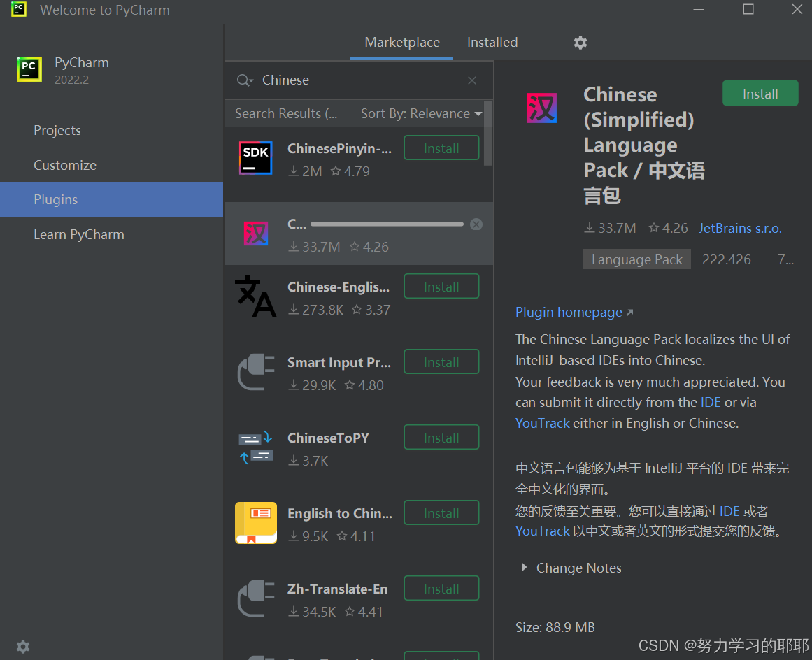Screen dimensions: 812x660
Task: Click the ChineseToPY plugin icon
Action: point(255,447)
